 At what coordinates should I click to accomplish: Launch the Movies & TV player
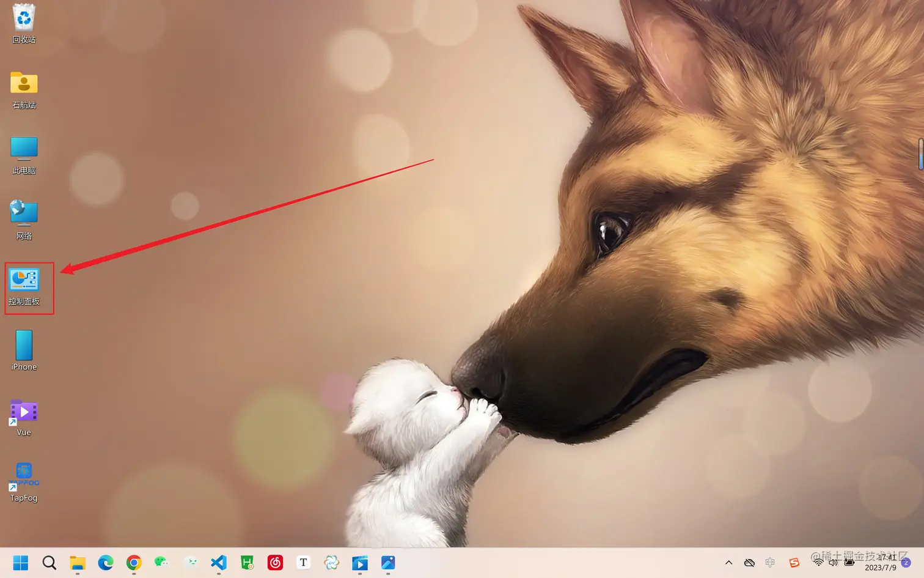(359, 563)
